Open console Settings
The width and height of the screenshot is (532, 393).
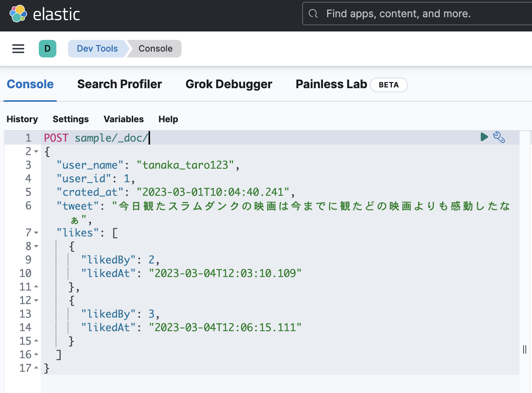coord(71,119)
